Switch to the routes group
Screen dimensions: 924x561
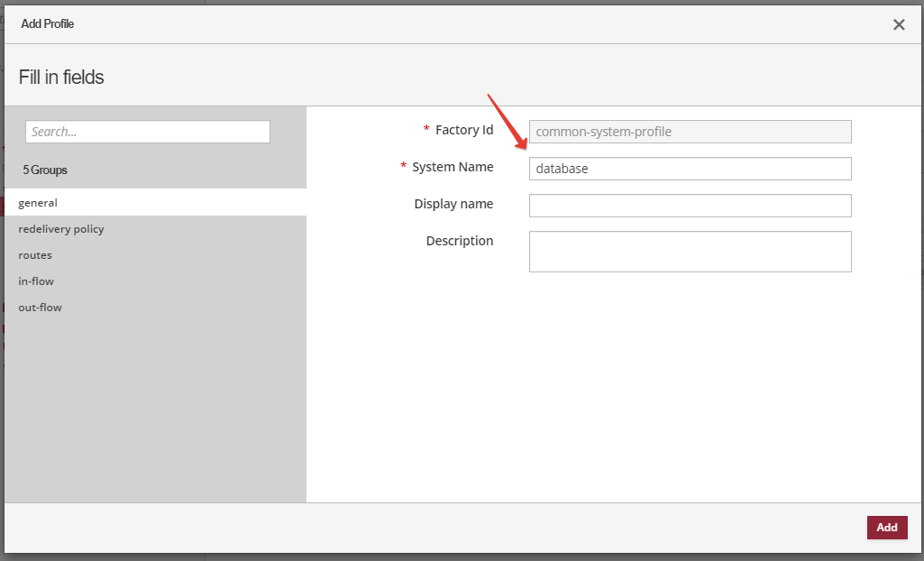pos(35,254)
